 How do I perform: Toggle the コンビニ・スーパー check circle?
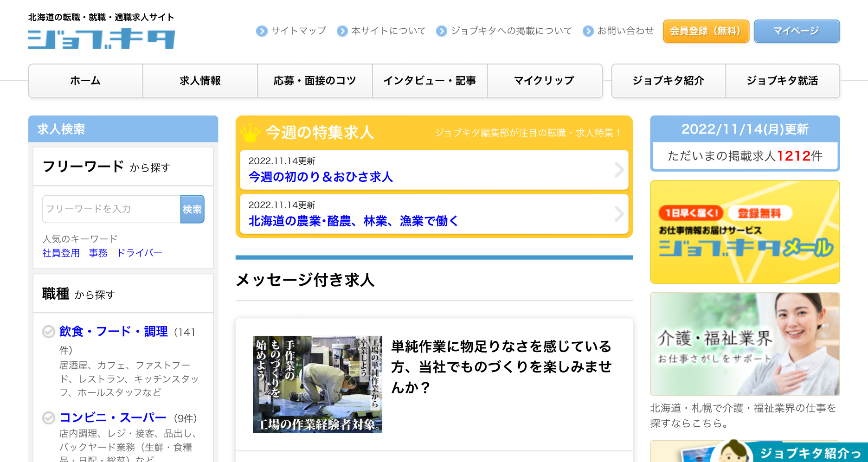point(49,418)
